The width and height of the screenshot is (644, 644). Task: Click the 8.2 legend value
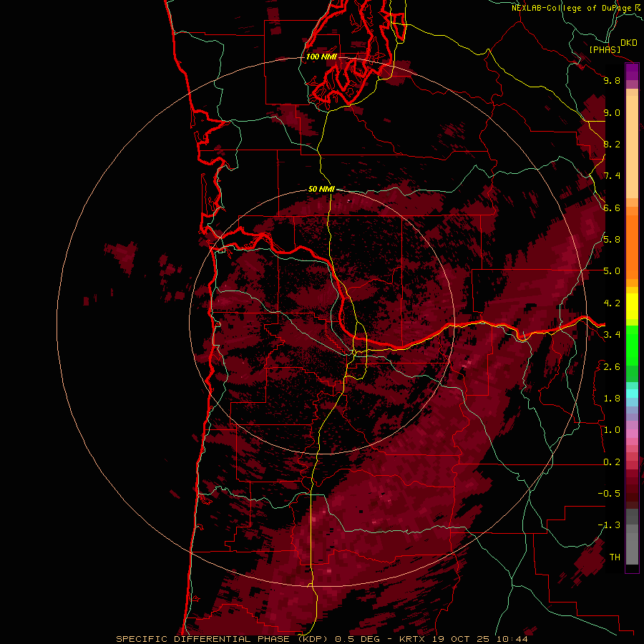(612, 144)
